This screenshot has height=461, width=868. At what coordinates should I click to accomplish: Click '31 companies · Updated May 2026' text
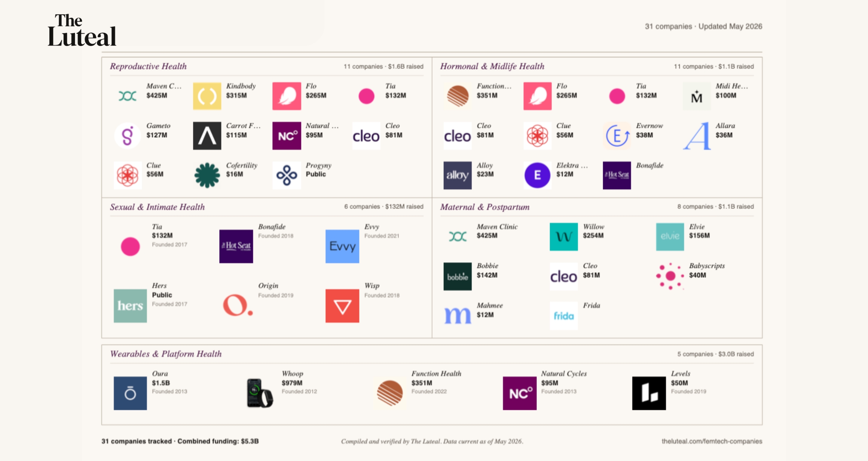click(703, 26)
